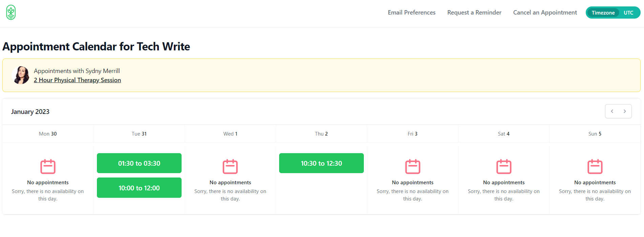
Task: Click the Thu 2 day header
Action: tap(321, 134)
